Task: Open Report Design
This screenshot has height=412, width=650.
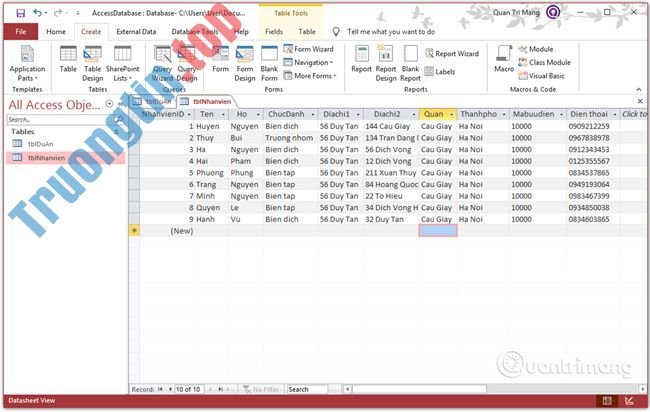Action: click(386, 63)
